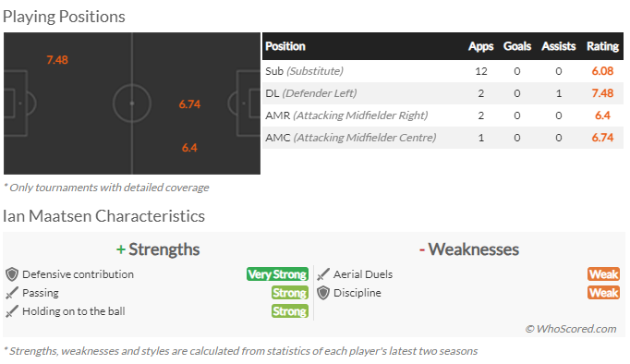Click the green plus sign before Strengths
Viewport: 630px width, 364px height.
pyautogui.click(x=120, y=249)
